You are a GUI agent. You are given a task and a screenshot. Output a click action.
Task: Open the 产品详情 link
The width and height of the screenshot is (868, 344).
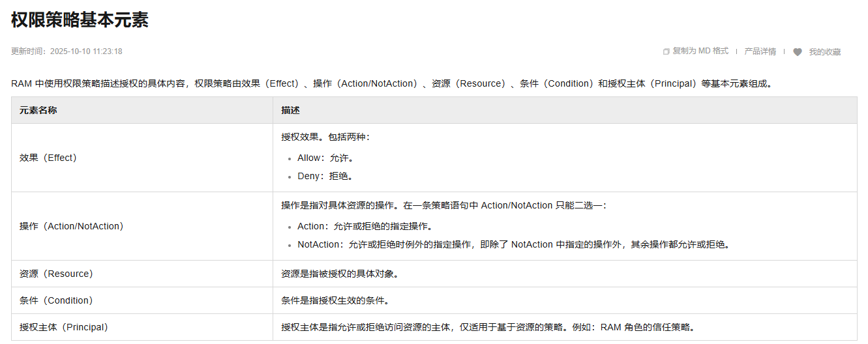tap(760, 51)
